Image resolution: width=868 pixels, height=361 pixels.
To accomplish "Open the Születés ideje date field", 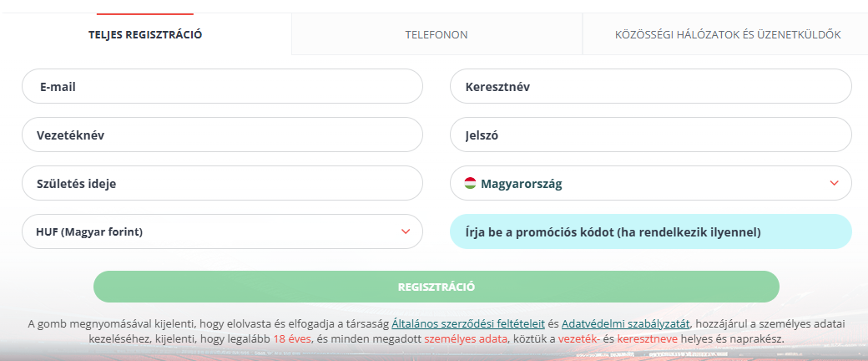I will [223, 183].
